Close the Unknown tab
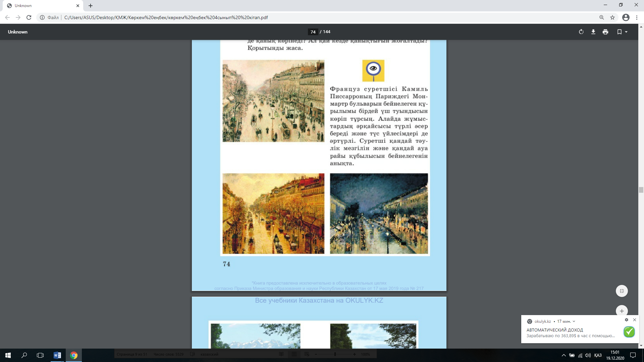Viewport: 644px width, 362px height. (x=77, y=6)
